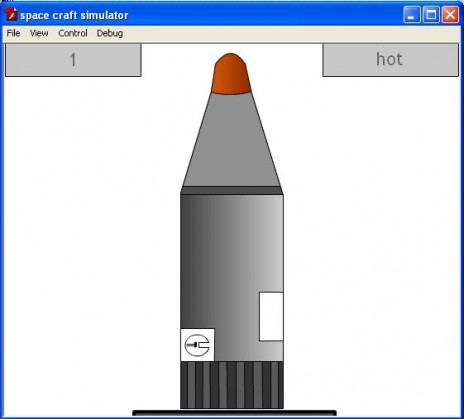The image size is (464, 419).
Task: Open the File menu
Action: point(13,33)
